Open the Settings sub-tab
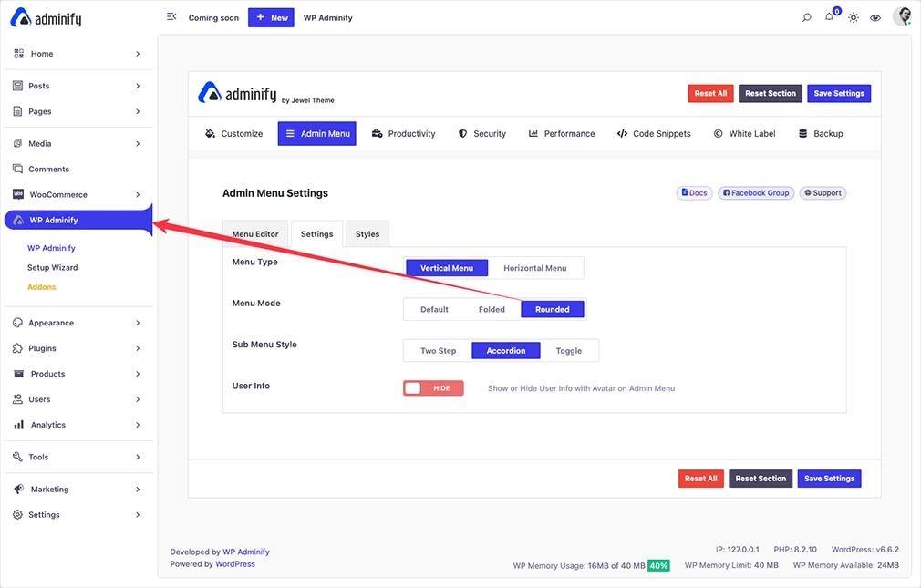 tap(316, 233)
